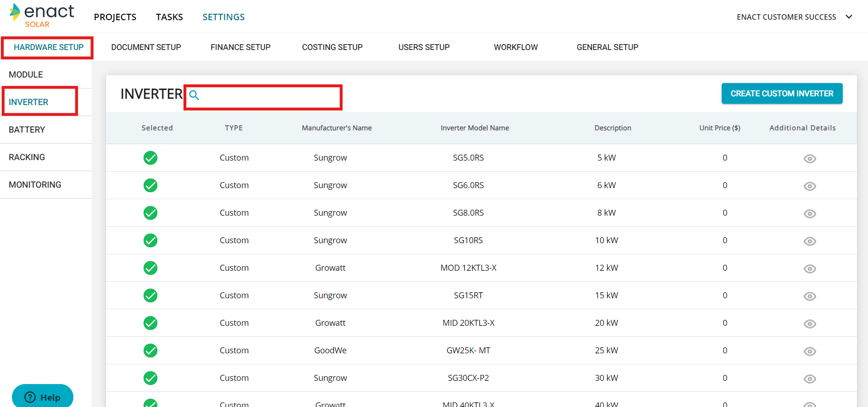View additional details for Growatt MID 20KTL3-X
The height and width of the screenshot is (407, 868).
click(810, 324)
